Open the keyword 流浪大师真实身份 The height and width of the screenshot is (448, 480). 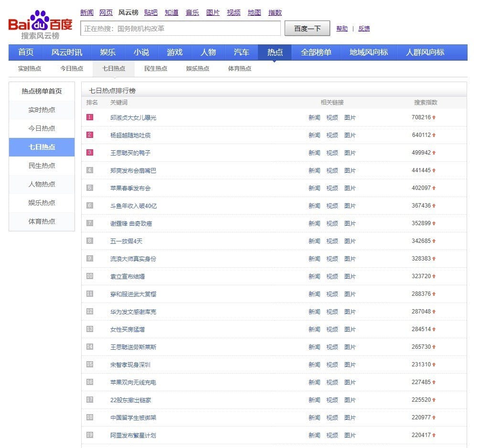point(133,259)
